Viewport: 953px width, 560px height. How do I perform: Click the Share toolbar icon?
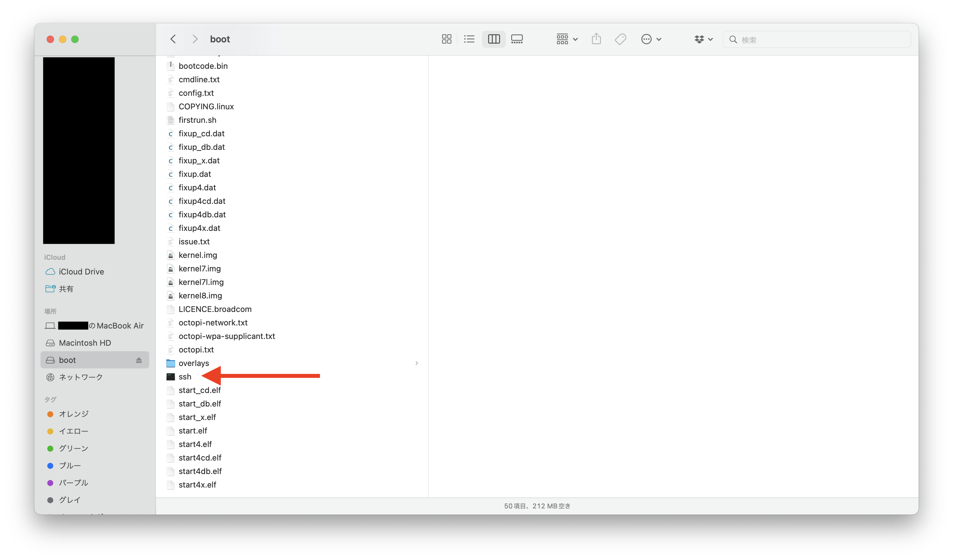596,39
